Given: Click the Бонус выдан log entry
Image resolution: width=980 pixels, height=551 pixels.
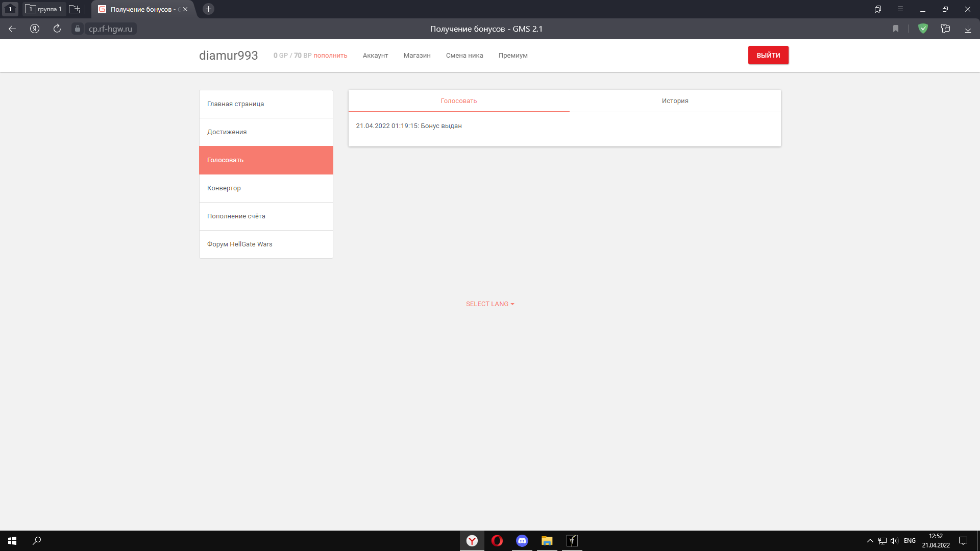Looking at the screenshot, I should (409, 126).
